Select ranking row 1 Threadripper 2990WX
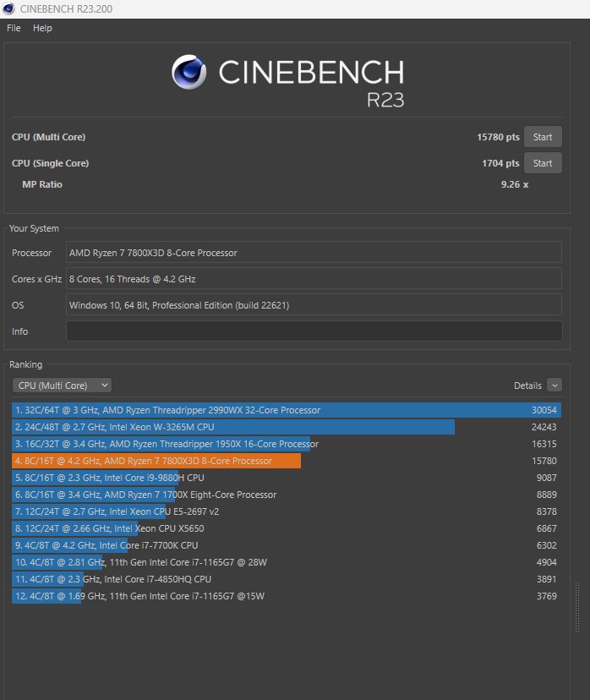This screenshot has width=590, height=700. pos(287,410)
